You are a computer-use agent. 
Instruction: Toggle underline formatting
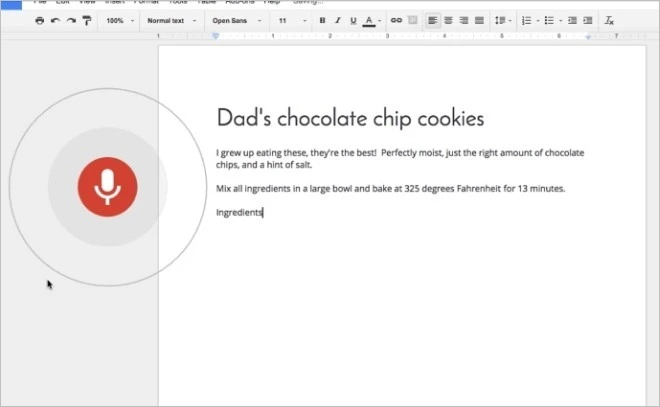pos(352,20)
